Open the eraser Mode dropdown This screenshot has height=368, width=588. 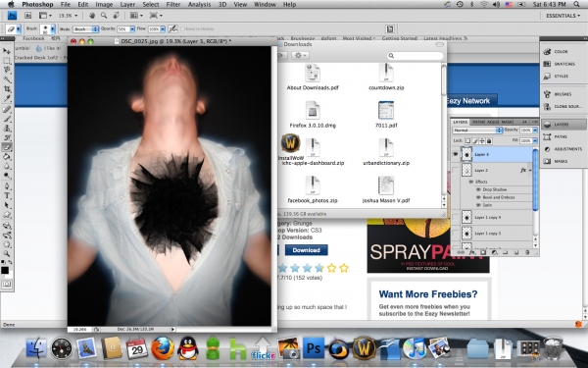point(85,28)
